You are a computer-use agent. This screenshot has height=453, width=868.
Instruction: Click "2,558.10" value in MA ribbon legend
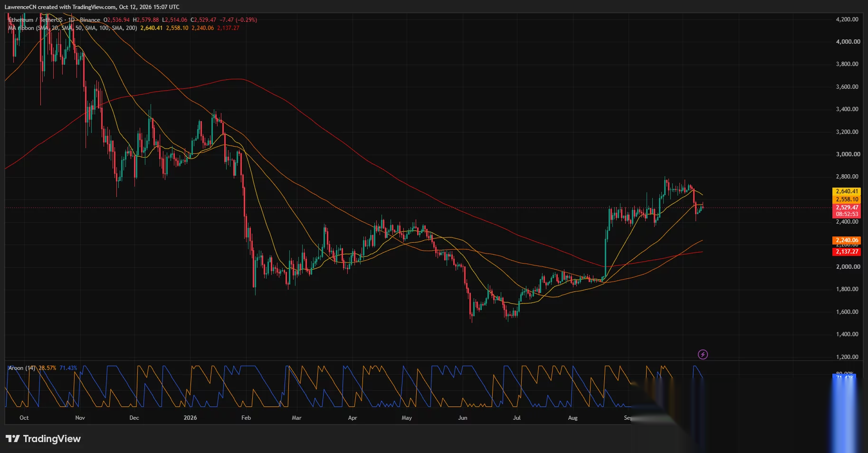pyautogui.click(x=177, y=28)
